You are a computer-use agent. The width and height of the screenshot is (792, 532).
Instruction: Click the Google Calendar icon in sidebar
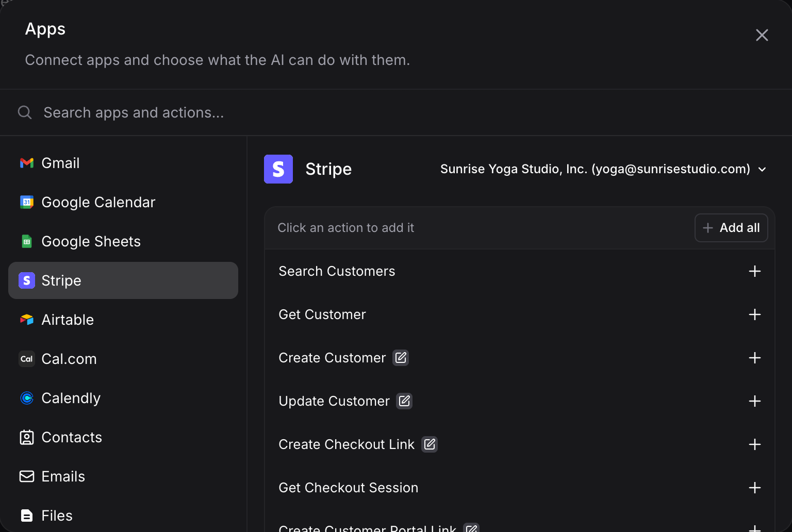point(27,202)
